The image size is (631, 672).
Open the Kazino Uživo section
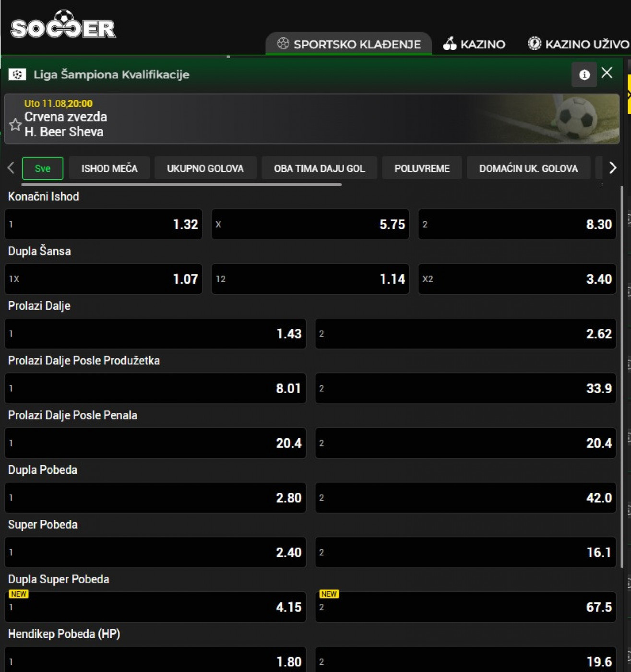[579, 44]
